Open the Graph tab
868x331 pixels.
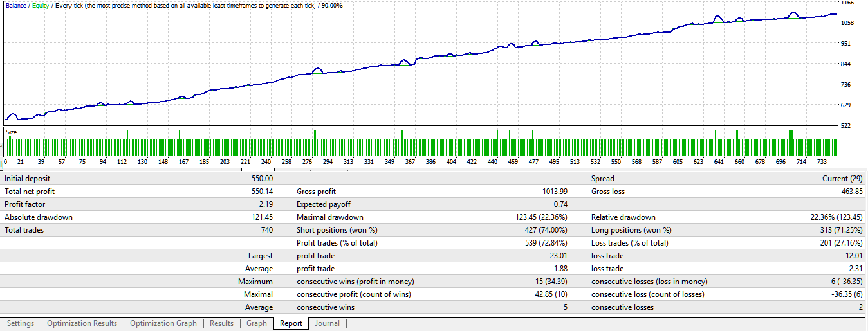point(256,323)
